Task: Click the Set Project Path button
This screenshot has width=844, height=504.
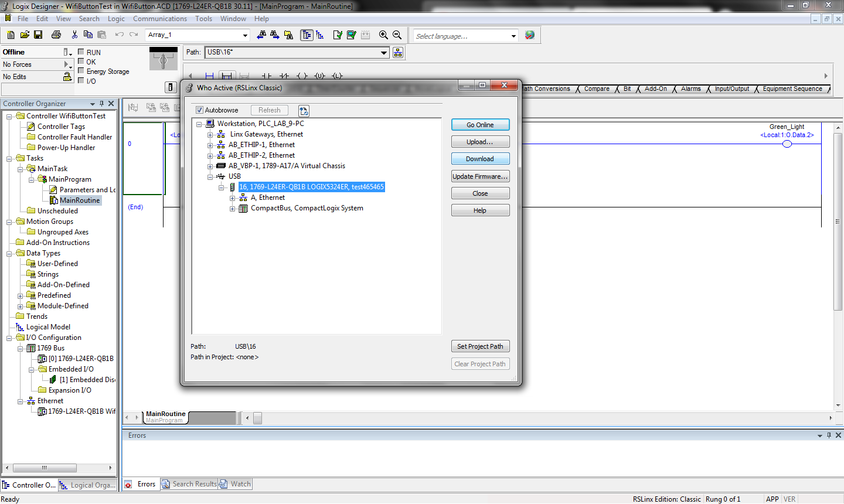Action: 480,346
